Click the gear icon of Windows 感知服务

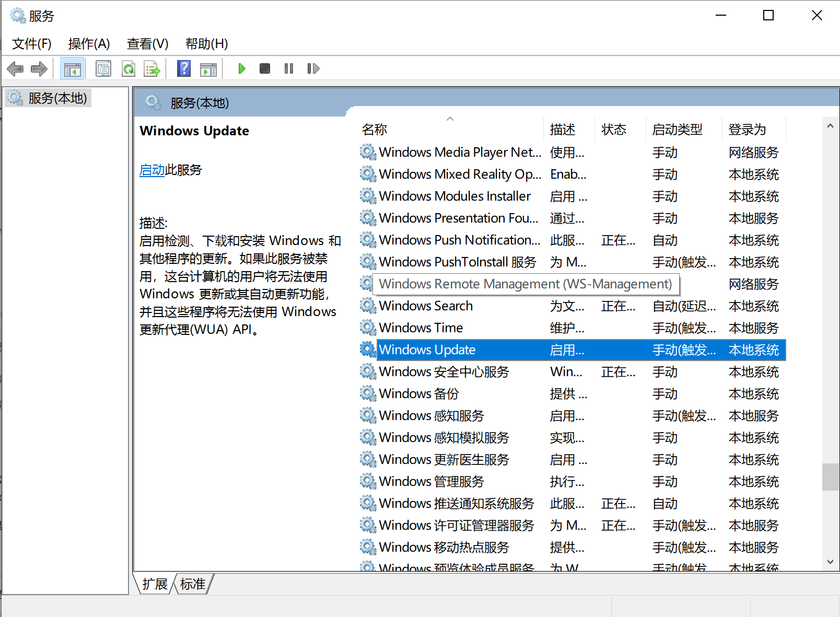[x=368, y=415]
